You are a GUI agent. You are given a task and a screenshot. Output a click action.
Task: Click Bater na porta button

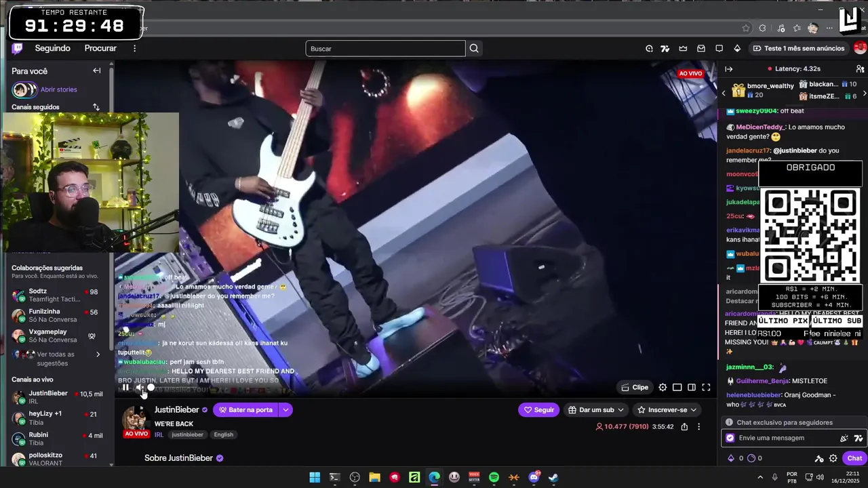246,410
